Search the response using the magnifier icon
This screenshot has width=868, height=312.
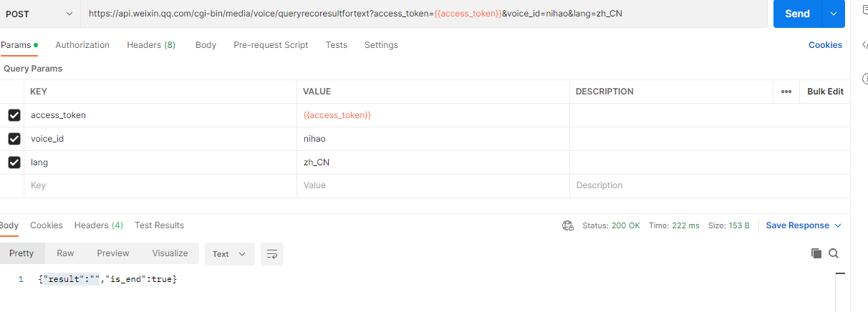point(834,253)
